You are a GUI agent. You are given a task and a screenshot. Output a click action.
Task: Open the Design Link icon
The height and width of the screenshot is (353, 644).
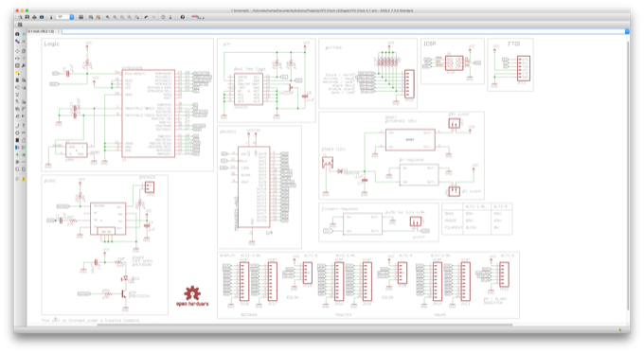[197, 17]
